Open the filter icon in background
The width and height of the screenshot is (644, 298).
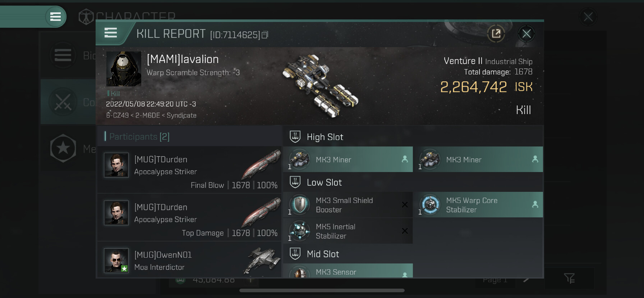[x=569, y=278]
